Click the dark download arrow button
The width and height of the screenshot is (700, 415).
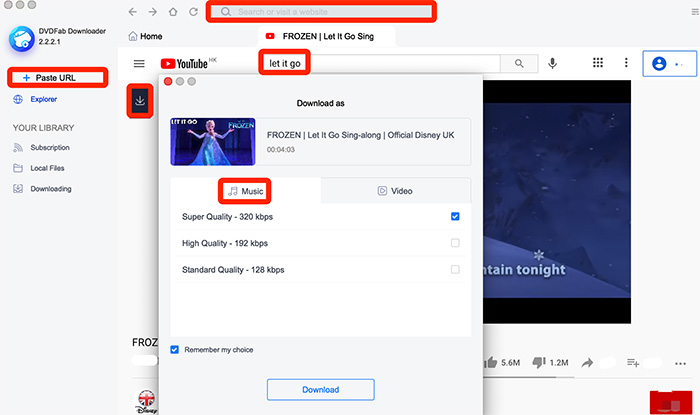click(140, 100)
